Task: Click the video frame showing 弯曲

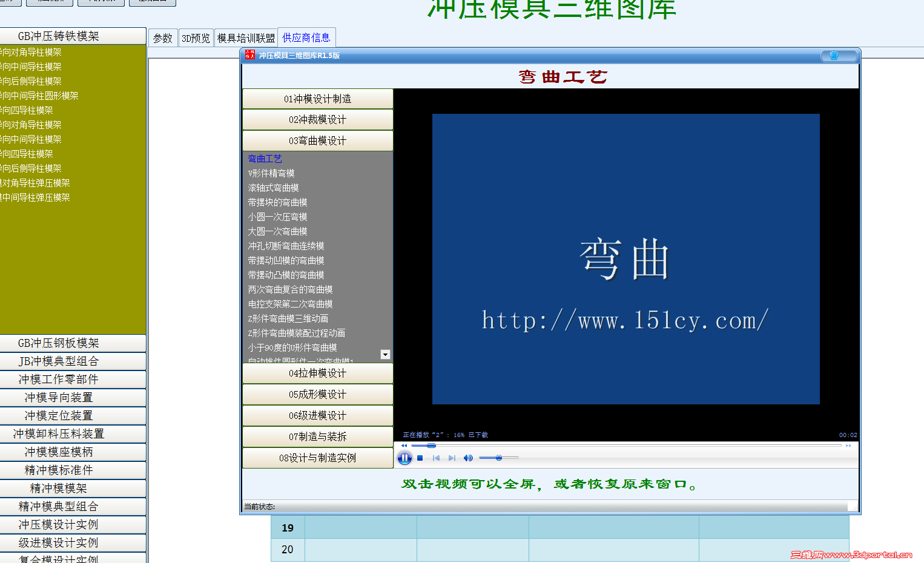Action: coord(626,259)
